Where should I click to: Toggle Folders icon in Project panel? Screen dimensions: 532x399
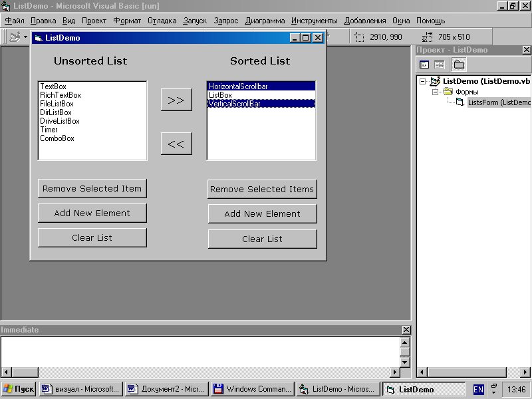click(459, 65)
